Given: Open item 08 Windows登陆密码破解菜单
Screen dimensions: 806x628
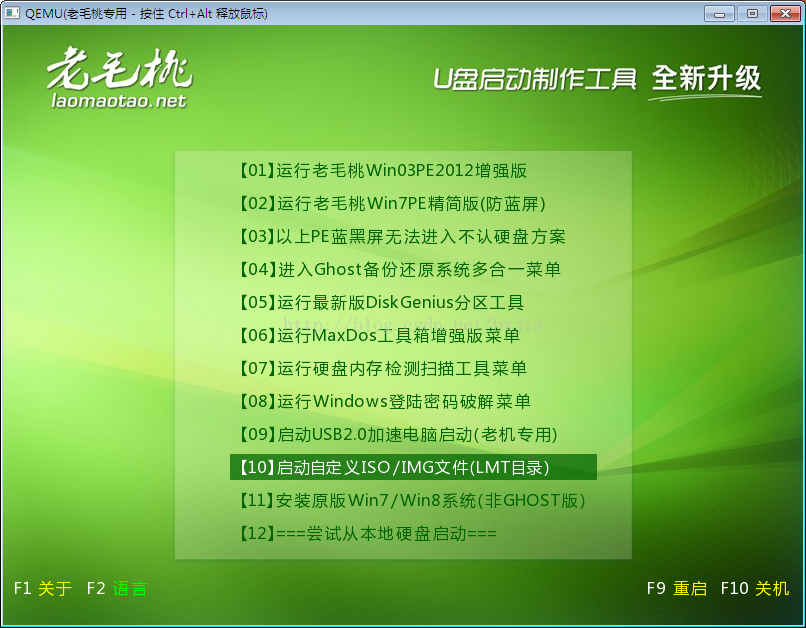Looking at the screenshot, I should click(x=385, y=401).
